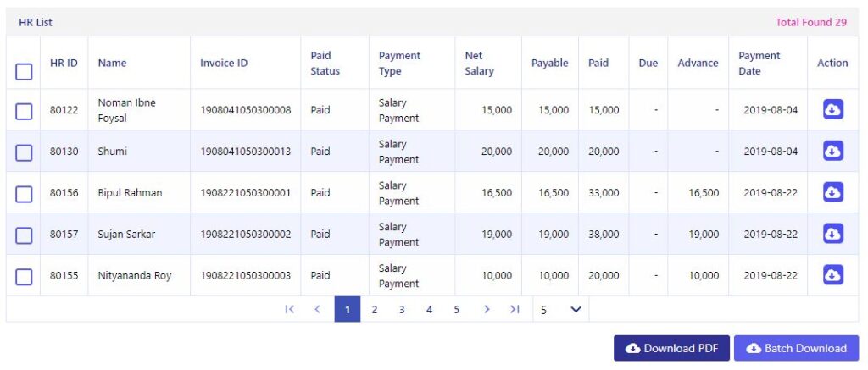Switch to page 2
This screenshot has height=370, width=868.
374,310
